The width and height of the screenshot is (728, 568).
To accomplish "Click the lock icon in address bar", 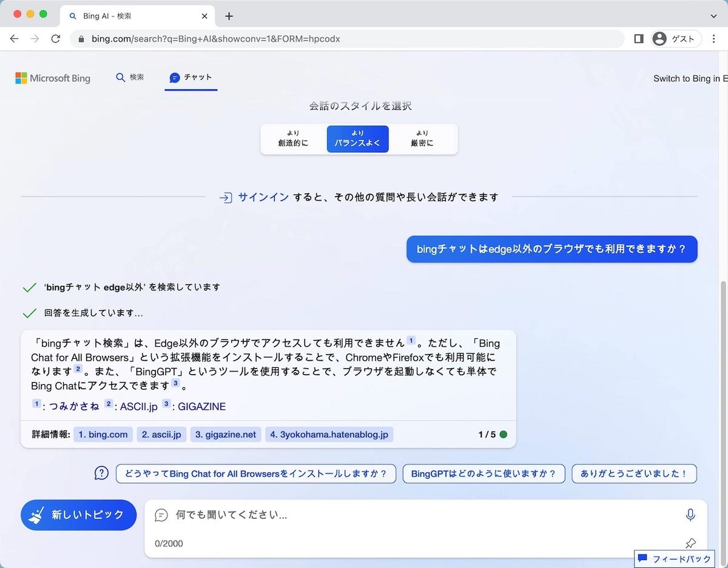I will 81,39.
